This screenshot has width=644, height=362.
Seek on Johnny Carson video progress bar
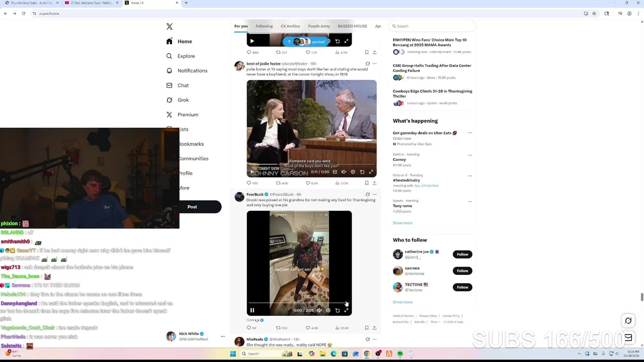pyautogui.click(x=311, y=165)
